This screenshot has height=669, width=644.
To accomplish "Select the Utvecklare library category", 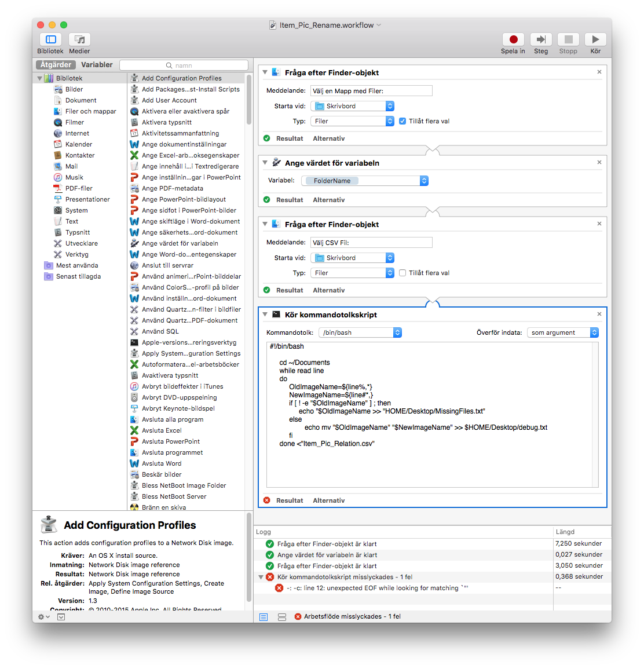I will point(82,243).
